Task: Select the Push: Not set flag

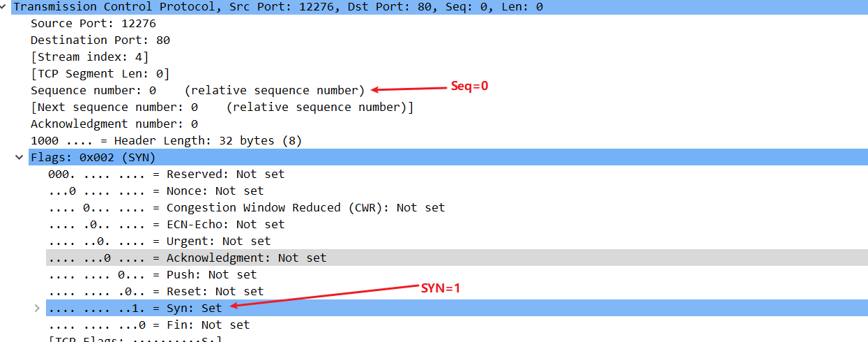Action: [x=153, y=274]
